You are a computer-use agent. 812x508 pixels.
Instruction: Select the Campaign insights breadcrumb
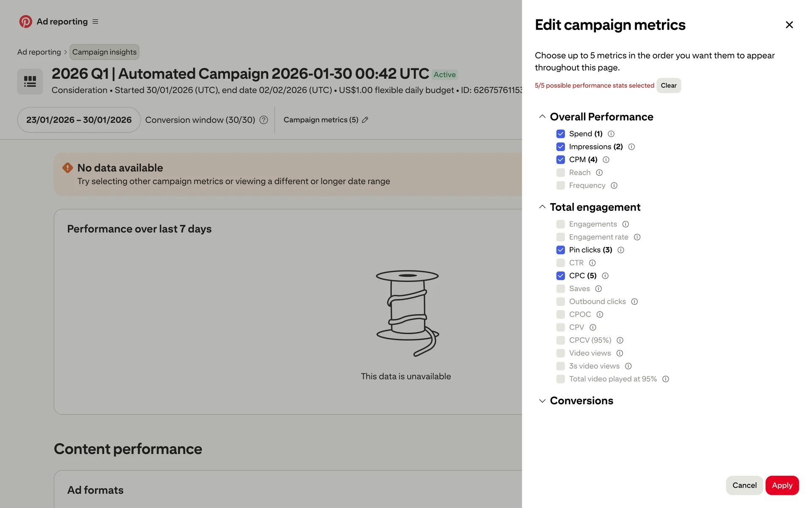click(x=104, y=52)
